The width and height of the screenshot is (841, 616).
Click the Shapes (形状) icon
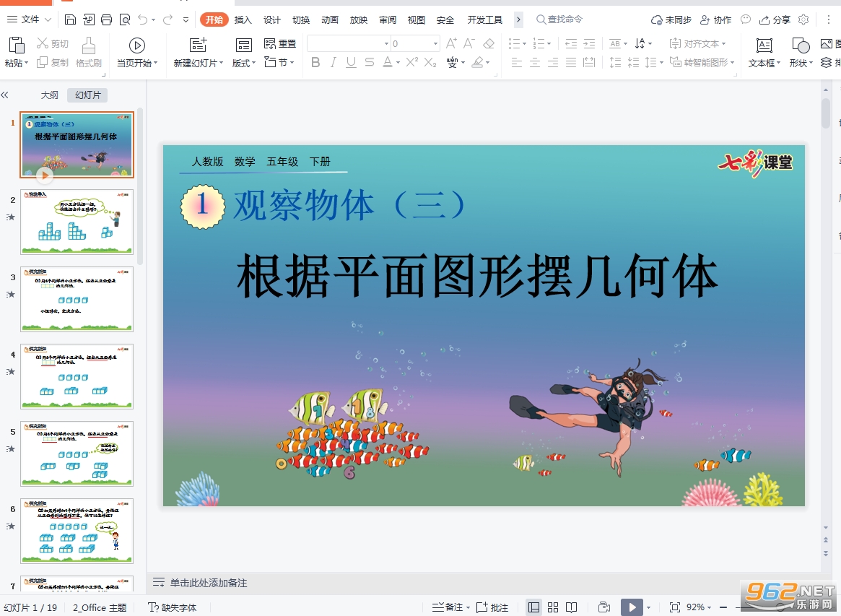pos(801,45)
